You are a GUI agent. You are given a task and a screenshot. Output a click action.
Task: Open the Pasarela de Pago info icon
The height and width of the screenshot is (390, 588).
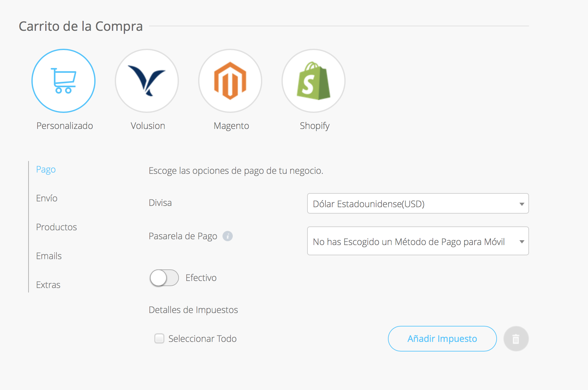coord(228,236)
